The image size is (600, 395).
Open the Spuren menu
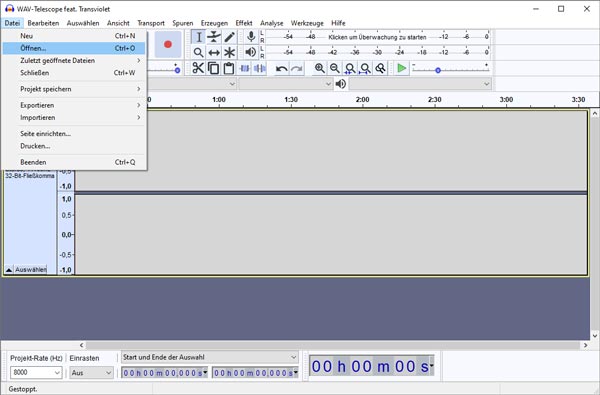point(183,23)
